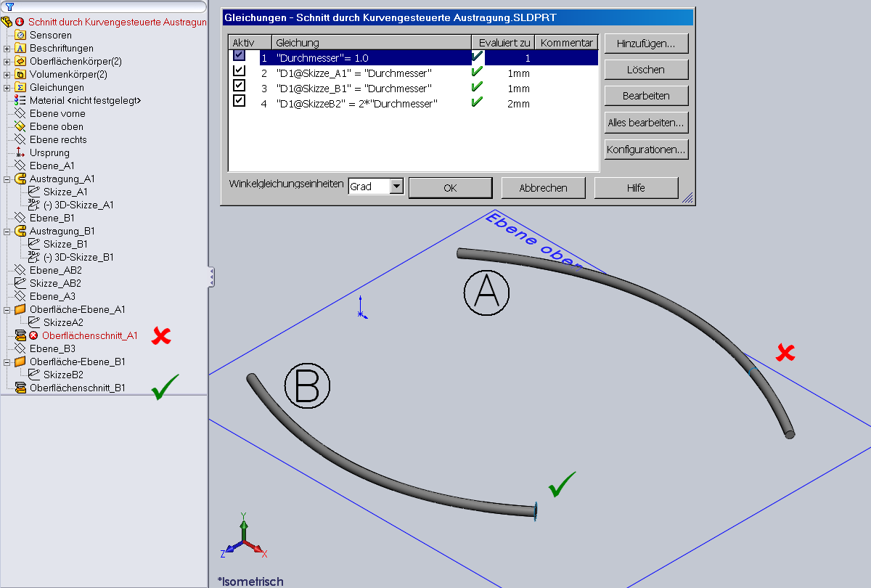Select Skizze_B1 in the feature tree
Image resolution: width=871 pixels, height=588 pixels.
(x=65, y=244)
